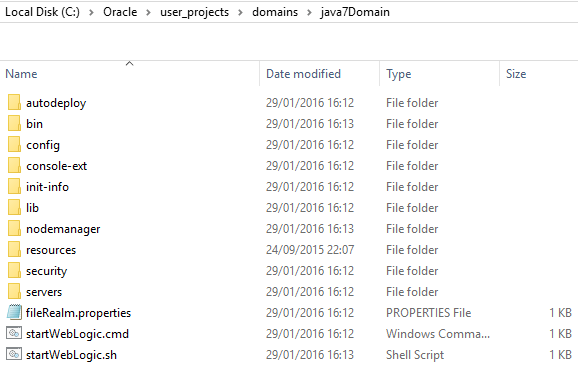Sort list by Type column header
The height and width of the screenshot is (371, 578).
(x=439, y=74)
